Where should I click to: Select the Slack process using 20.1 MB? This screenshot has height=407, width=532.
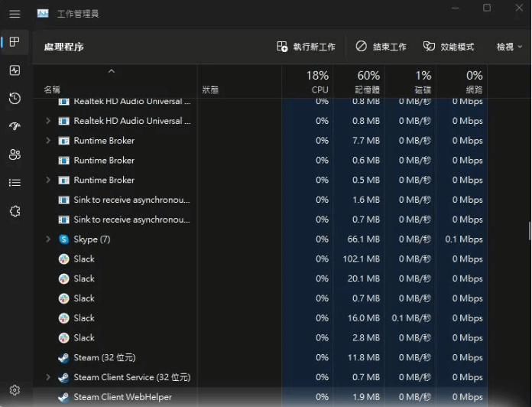pyautogui.click(x=260, y=278)
